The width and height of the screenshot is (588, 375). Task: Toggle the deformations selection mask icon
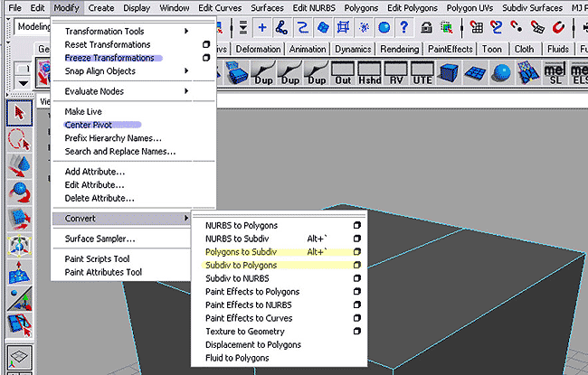343,27
